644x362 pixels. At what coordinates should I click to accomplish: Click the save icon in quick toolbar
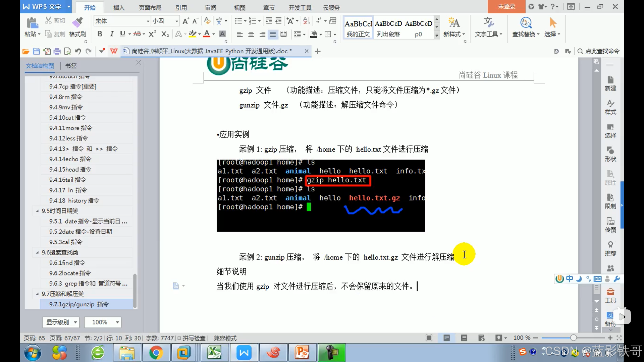click(36, 51)
